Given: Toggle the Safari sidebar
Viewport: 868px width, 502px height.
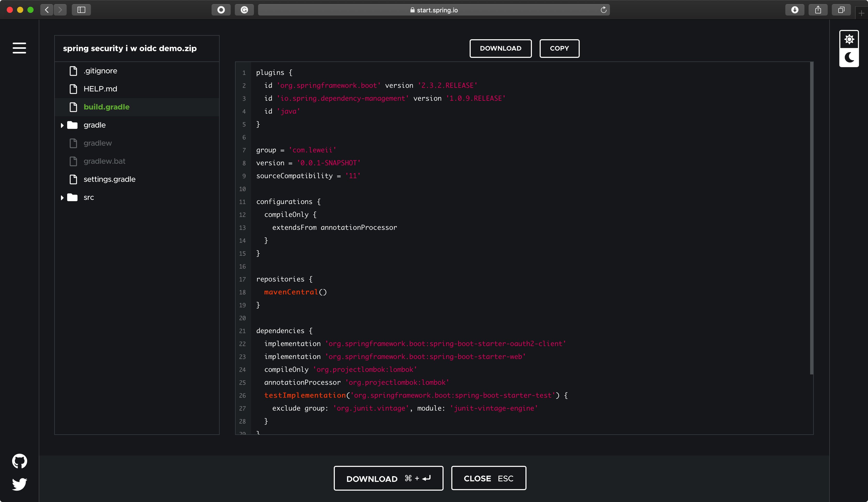Looking at the screenshot, I should tap(81, 10).
